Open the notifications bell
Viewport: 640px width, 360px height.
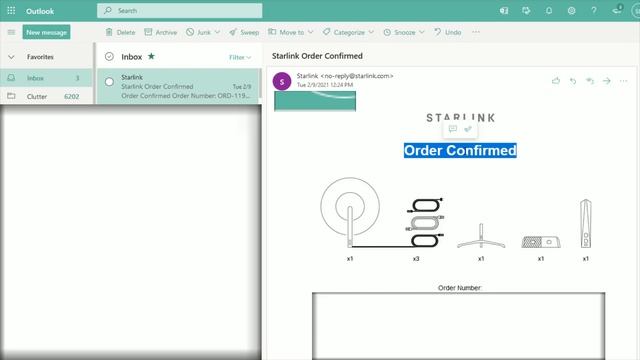tap(549, 11)
